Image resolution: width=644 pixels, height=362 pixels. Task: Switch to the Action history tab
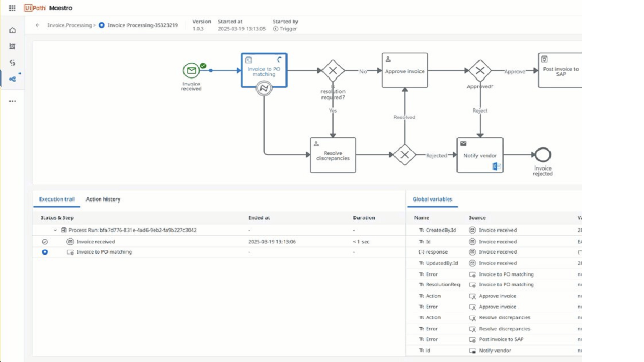[x=103, y=199]
